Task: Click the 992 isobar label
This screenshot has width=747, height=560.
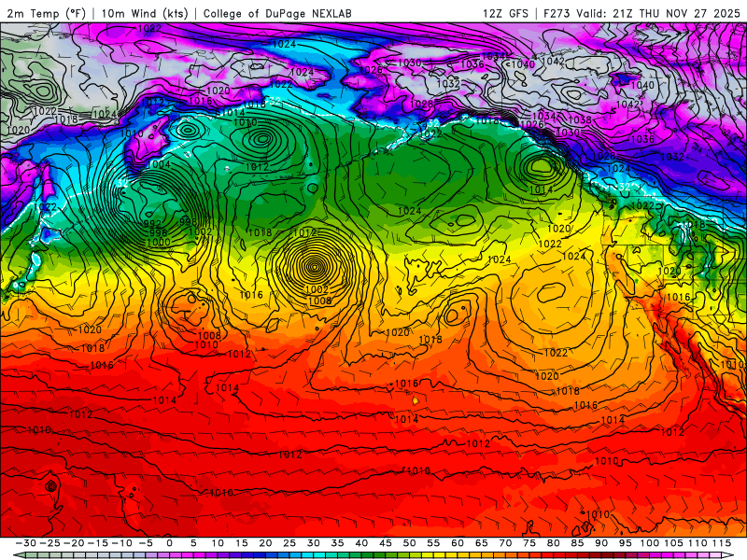Action: click(152, 224)
